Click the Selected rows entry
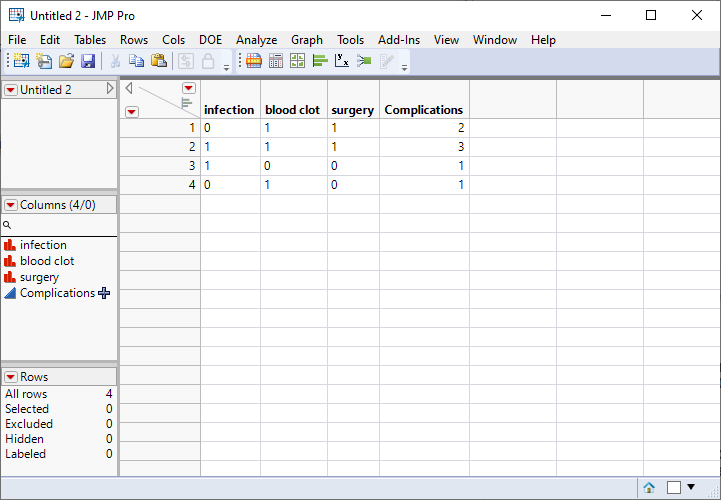This screenshot has width=721, height=500. click(58, 408)
